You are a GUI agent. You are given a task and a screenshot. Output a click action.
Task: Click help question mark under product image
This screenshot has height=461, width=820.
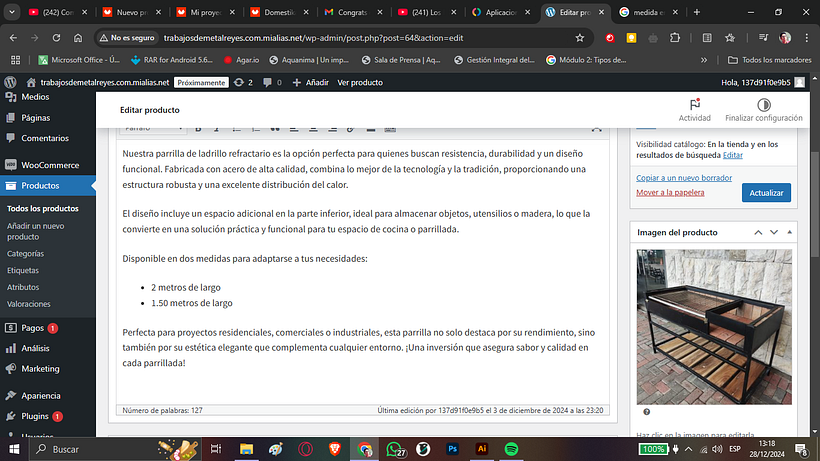click(x=646, y=412)
